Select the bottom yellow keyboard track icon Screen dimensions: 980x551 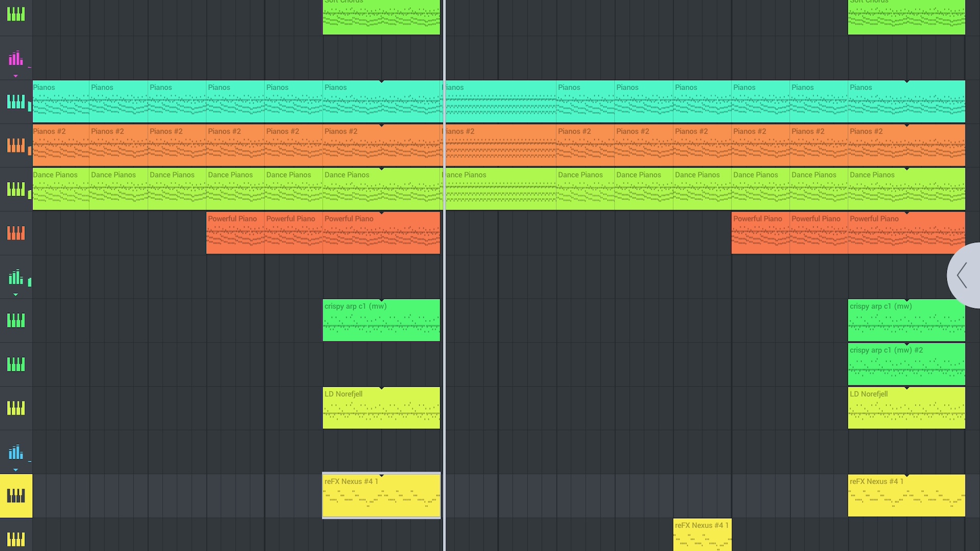point(16,539)
